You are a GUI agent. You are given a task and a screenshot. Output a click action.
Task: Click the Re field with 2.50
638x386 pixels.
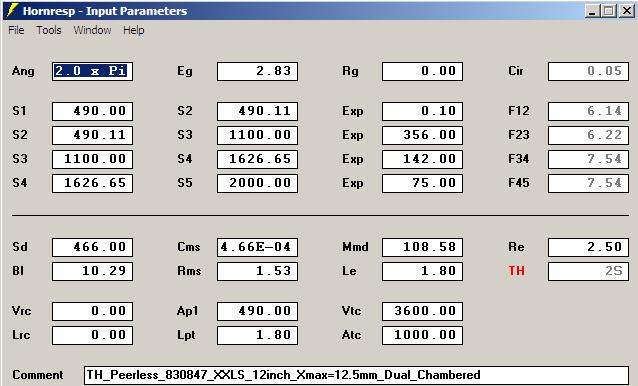click(x=588, y=247)
